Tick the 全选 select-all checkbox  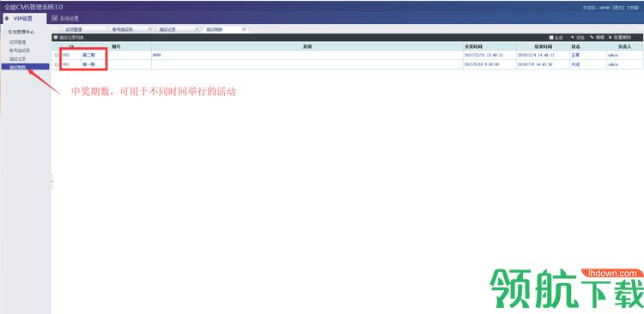tap(551, 38)
